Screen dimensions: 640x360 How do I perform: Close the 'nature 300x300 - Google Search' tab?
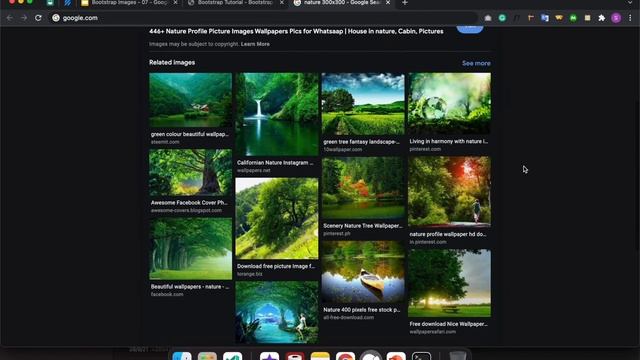pyautogui.click(x=388, y=2)
